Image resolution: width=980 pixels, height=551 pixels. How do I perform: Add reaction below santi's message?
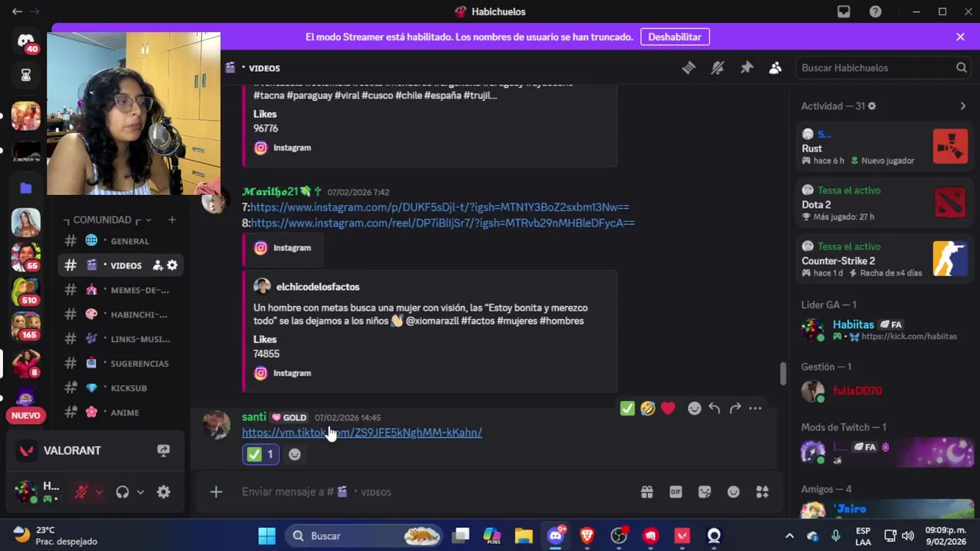tap(294, 455)
